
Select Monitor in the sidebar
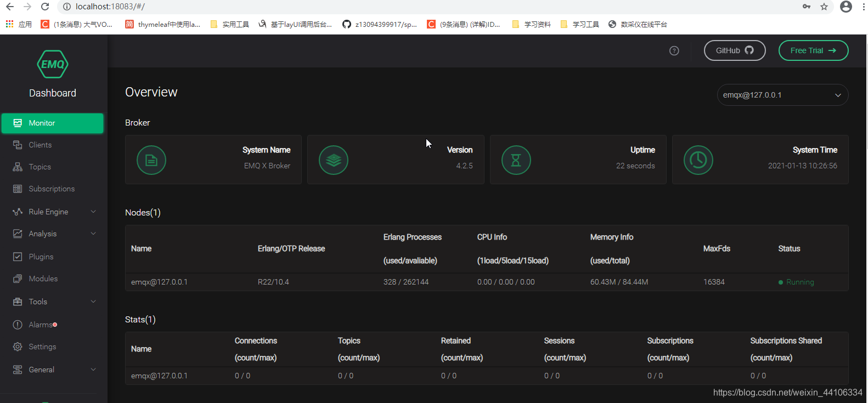tap(53, 123)
